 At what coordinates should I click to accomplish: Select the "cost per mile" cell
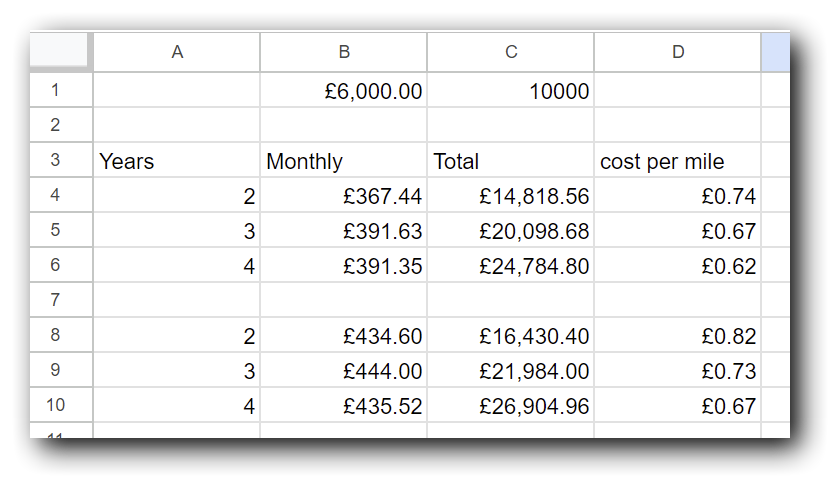pyautogui.click(x=677, y=161)
